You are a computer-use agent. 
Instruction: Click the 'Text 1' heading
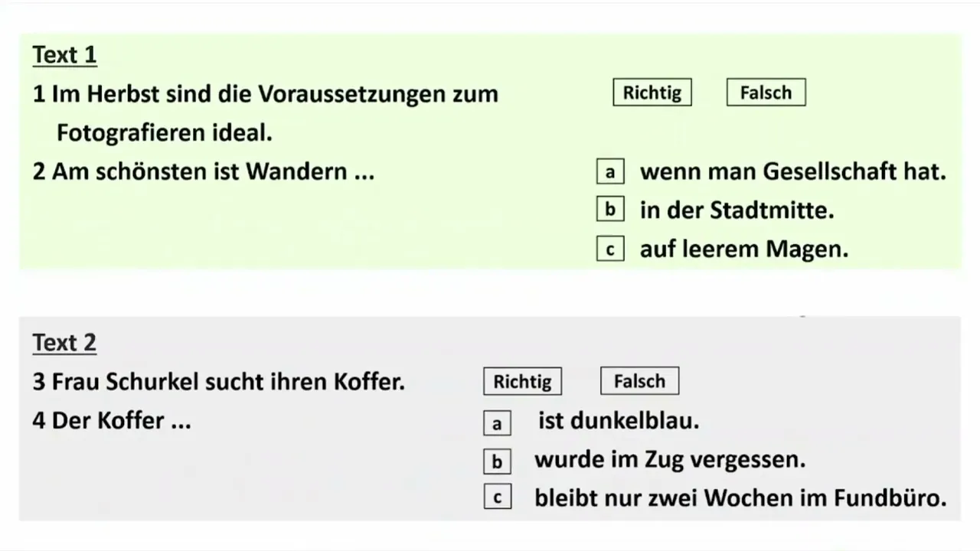[64, 55]
